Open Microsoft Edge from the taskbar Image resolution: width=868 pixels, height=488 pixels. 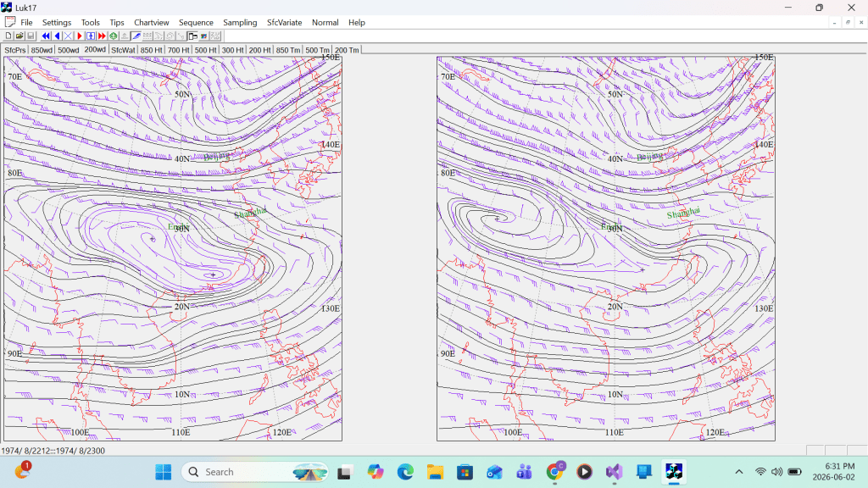point(405,472)
